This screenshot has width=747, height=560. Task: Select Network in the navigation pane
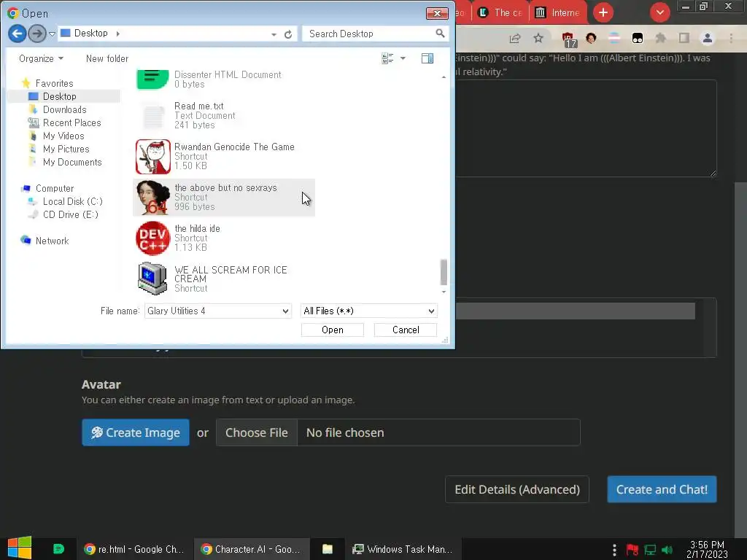click(52, 241)
